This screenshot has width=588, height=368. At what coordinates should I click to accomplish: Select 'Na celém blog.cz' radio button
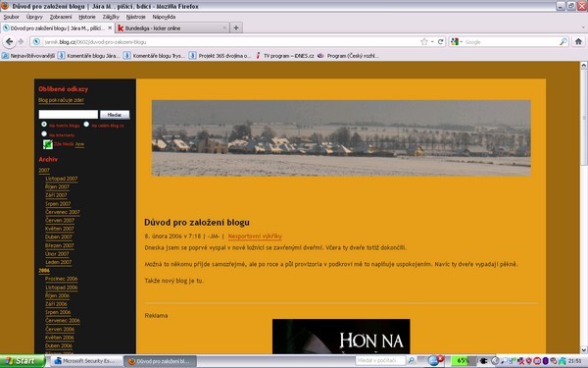tap(86, 124)
